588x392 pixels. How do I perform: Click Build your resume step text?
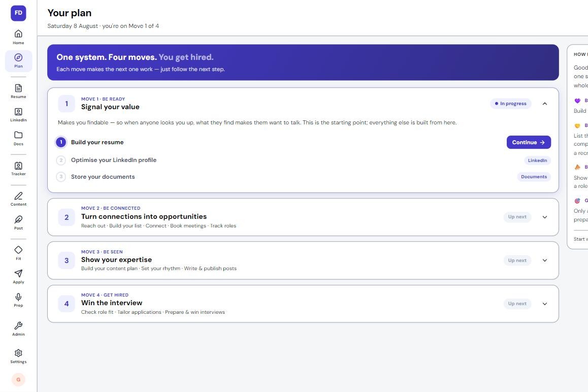coord(97,142)
